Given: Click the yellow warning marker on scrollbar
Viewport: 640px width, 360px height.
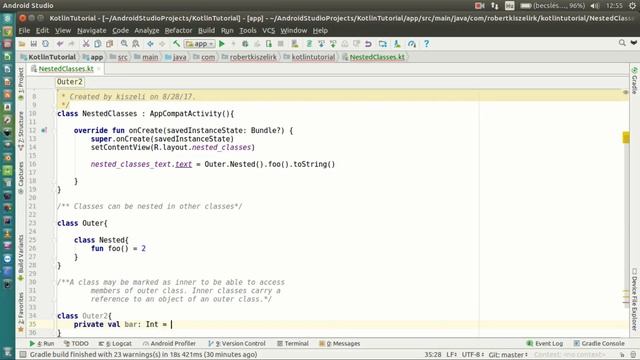Looking at the screenshot, I should coord(626,138).
